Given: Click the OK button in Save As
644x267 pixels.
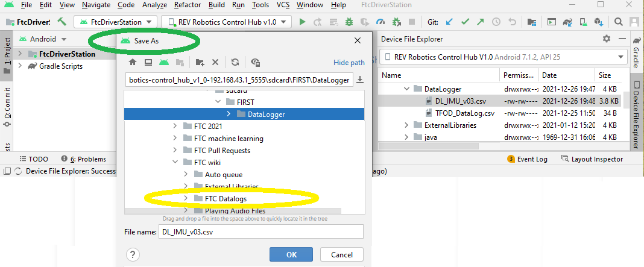Looking at the screenshot, I should [x=291, y=254].
